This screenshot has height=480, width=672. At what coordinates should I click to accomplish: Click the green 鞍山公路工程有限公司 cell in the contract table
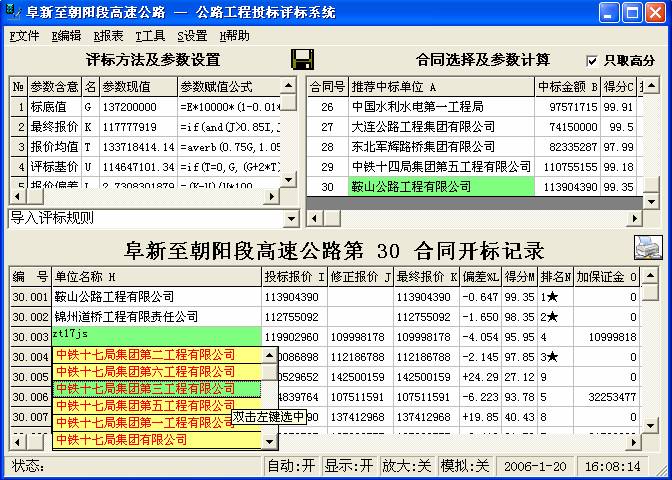click(441, 187)
